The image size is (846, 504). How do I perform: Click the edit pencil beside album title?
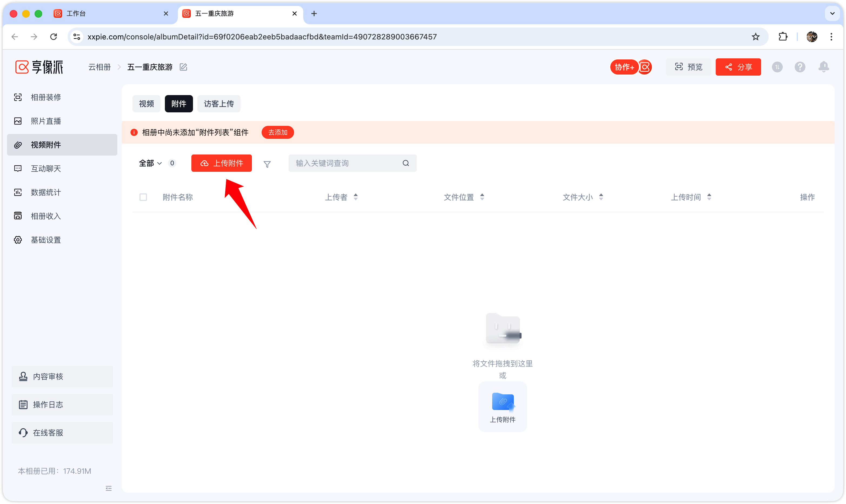pos(184,67)
